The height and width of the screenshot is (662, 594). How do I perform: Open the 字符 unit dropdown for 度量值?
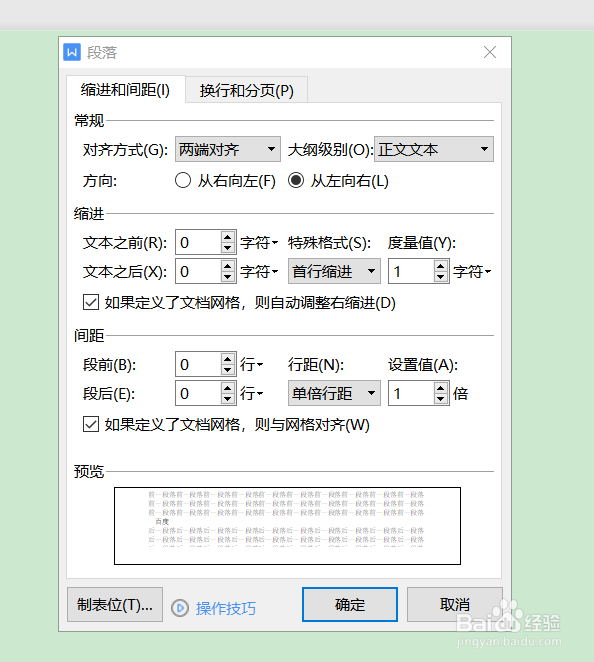point(472,271)
